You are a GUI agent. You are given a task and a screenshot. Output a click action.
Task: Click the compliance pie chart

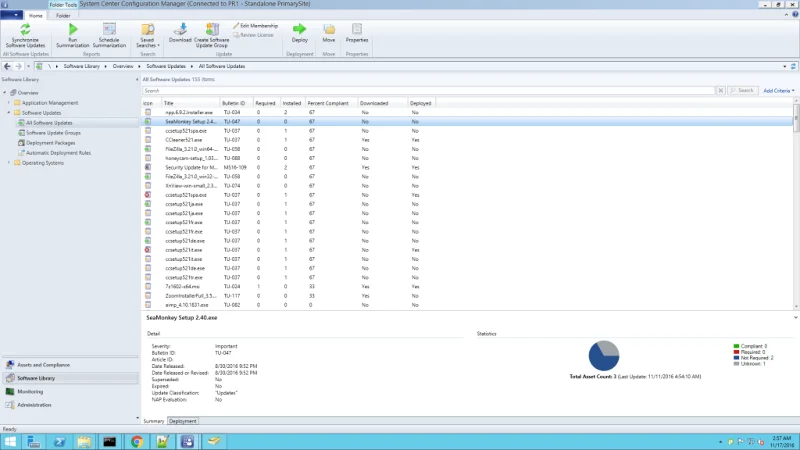(x=604, y=356)
